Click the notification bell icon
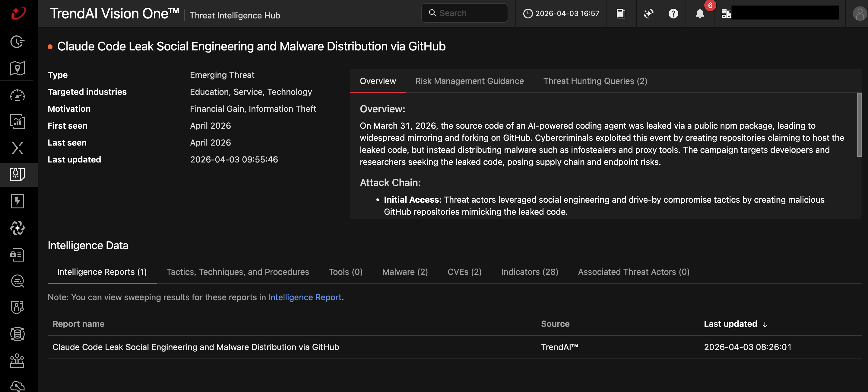The height and width of the screenshot is (392, 868). coord(699,14)
